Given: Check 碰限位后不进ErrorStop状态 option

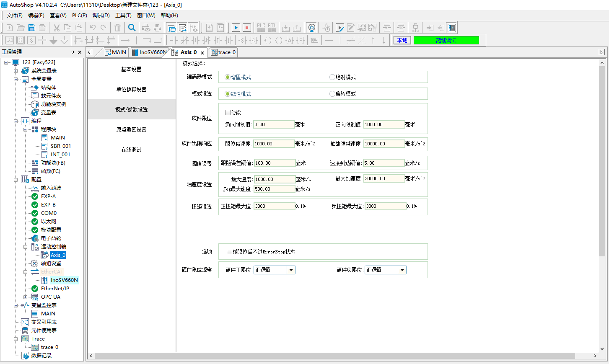Looking at the screenshot, I should pos(229,252).
